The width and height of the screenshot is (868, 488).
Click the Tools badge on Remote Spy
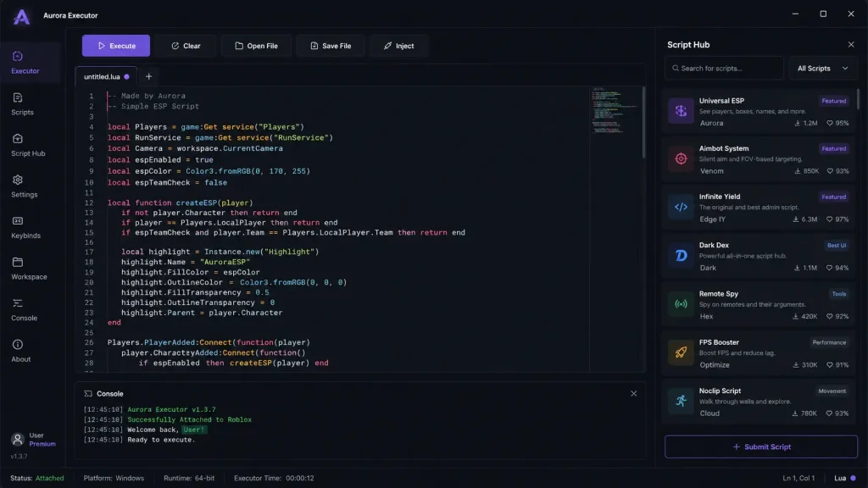pos(838,294)
